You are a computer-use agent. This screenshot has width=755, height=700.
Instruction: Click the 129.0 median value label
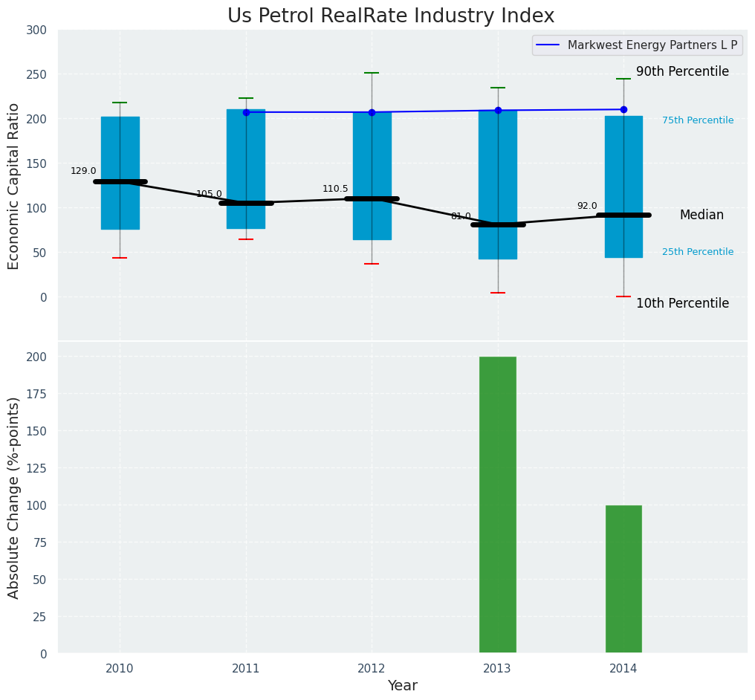tap(83, 171)
